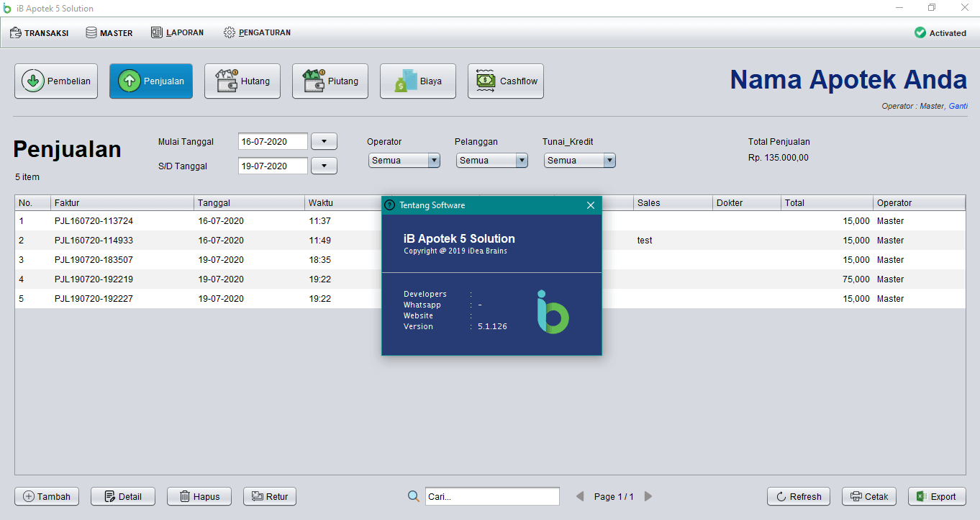Add a sale with Tambah

coord(46,496)
